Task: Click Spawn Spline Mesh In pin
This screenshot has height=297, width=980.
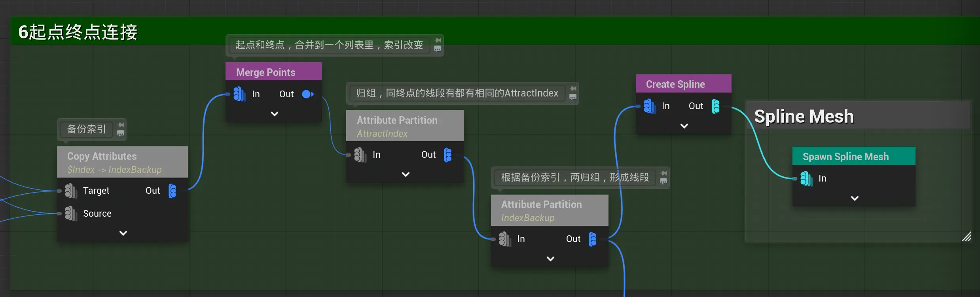Action: click(806, 178)
